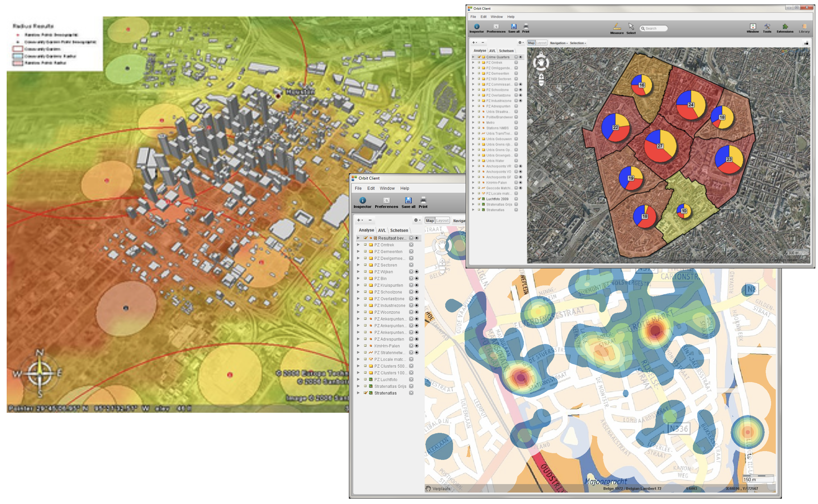Open the Extensions puzzle icon

tap(785, 28)
